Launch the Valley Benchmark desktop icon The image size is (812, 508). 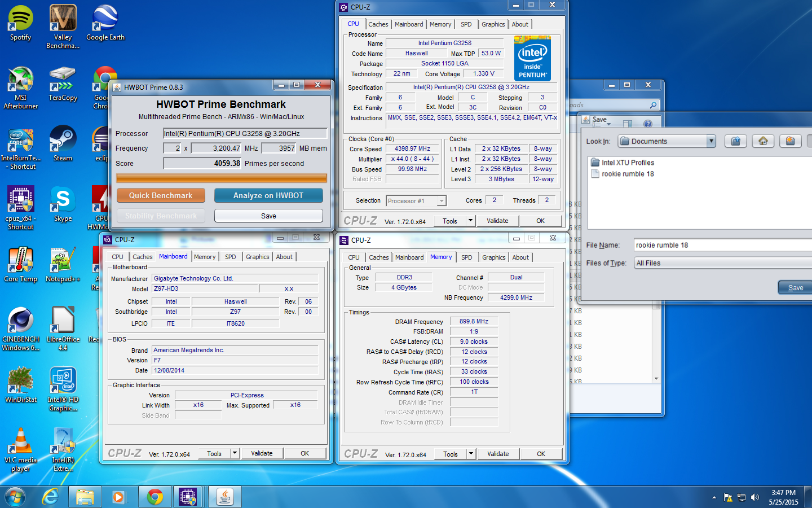click(63, 27)
